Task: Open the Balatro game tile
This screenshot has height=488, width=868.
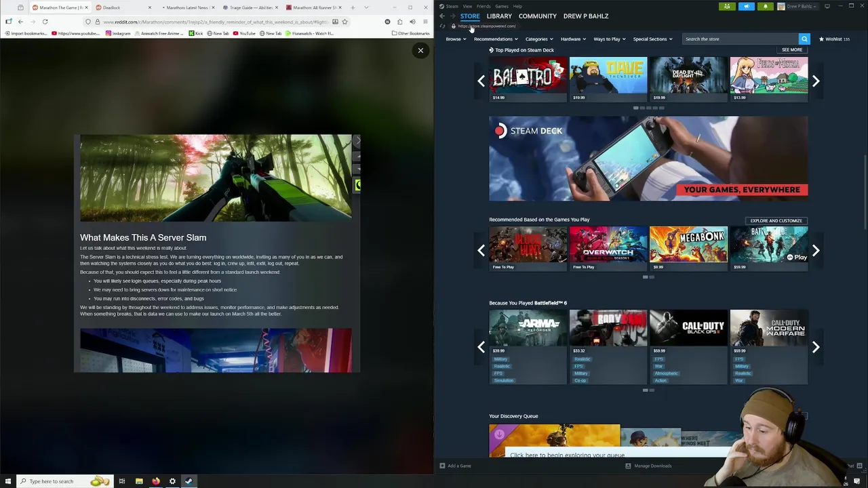Action: point(528,79)
